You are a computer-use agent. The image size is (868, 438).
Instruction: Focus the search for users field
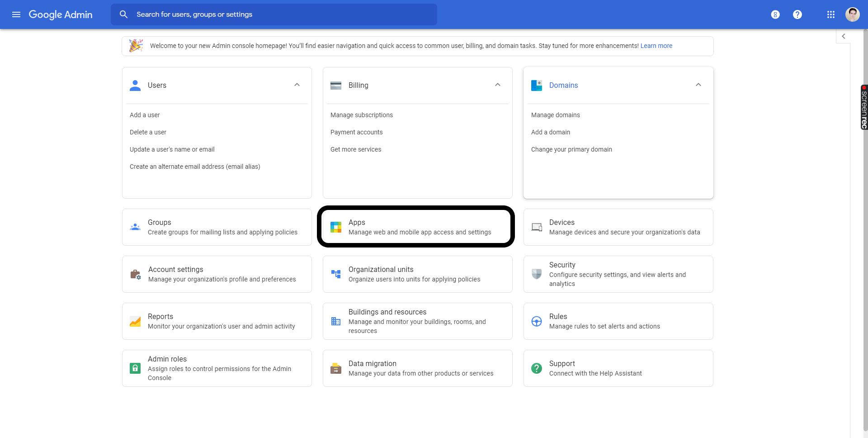pyautogui.click(x=274, y=14)
